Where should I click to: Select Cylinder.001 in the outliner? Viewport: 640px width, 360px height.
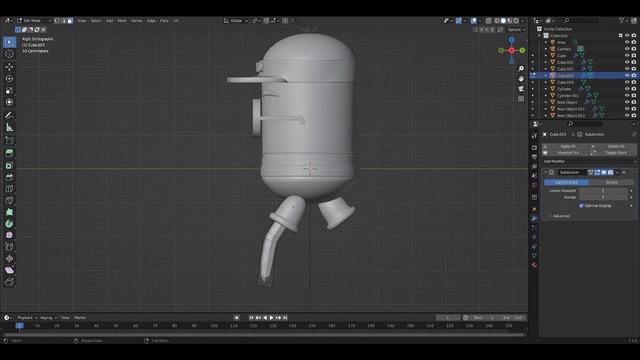click(568, 96)
